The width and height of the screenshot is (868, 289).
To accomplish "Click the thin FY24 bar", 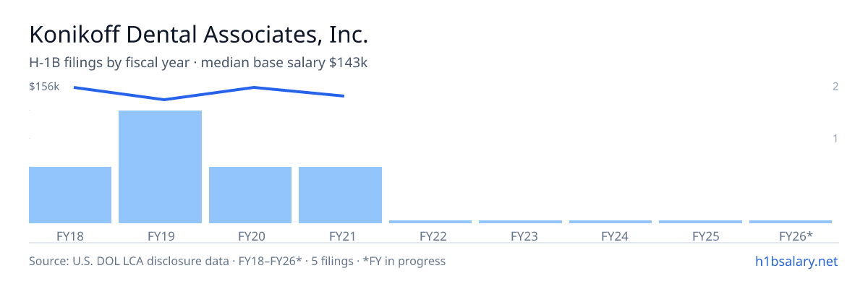I will [610, 222].
